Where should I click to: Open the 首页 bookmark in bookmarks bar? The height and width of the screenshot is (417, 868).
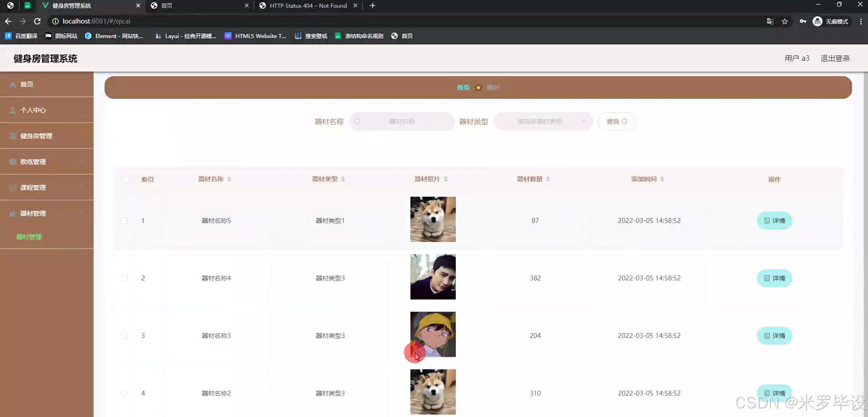pyautogui.click(x=402, y=36)
